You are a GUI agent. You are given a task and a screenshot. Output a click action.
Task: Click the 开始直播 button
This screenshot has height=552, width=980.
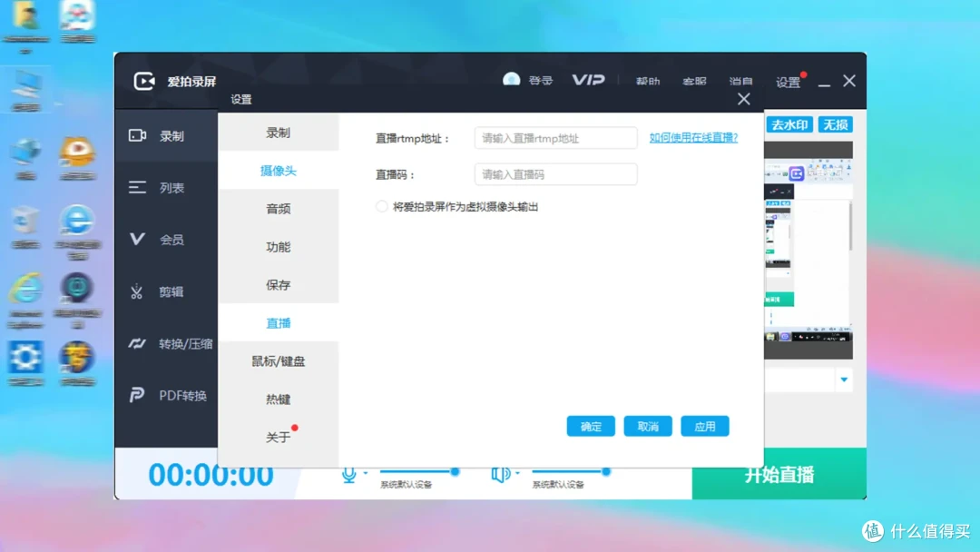coord(779,474)
